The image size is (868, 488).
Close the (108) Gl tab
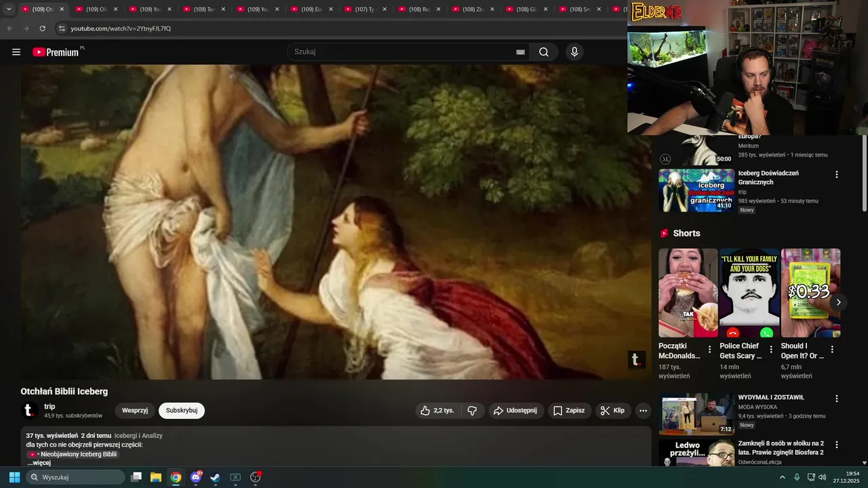[x=546, y=9]
